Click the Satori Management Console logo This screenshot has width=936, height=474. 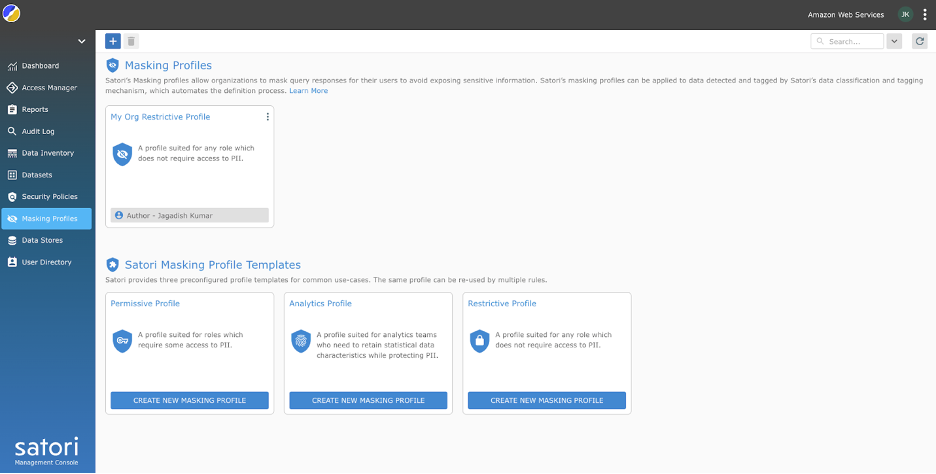tap(47, 453)
